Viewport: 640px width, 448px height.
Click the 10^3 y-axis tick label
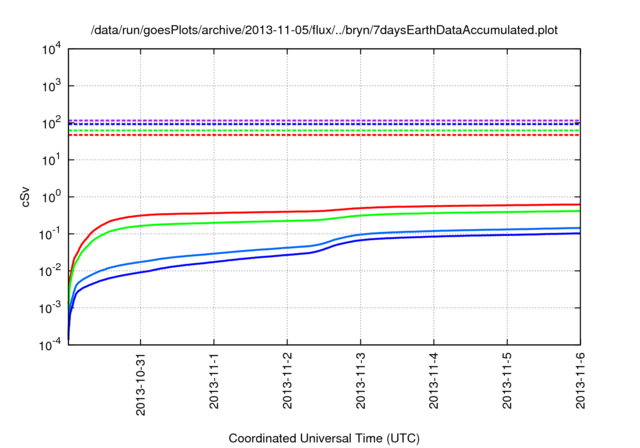coord(51,86)
